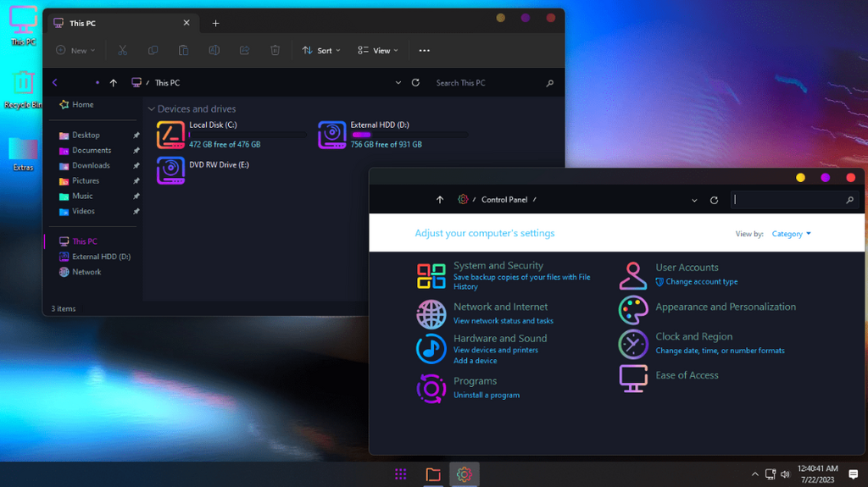Viewport: 868px width, 487px height.
Task: Click the Control Panel gear icon on the taskbar
Action: (464, 474)
